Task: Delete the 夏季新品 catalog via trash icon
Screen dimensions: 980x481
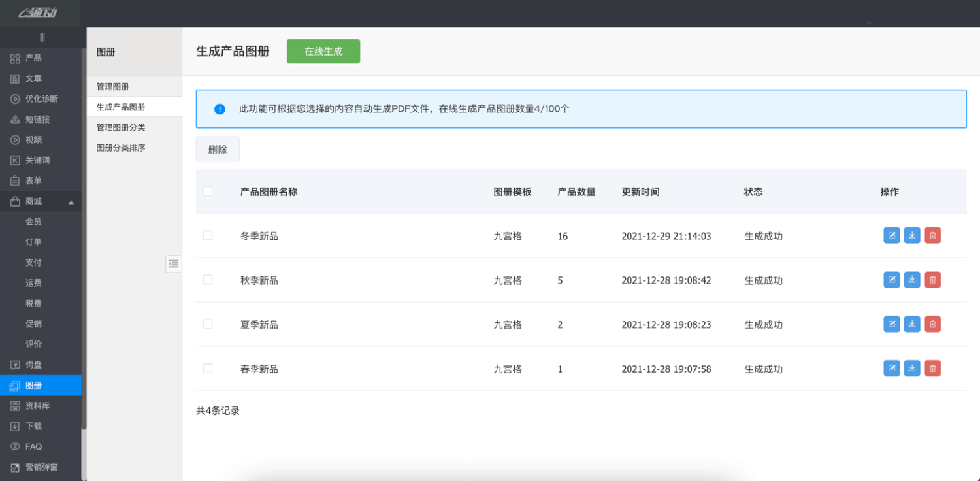Action: [932, 323]
